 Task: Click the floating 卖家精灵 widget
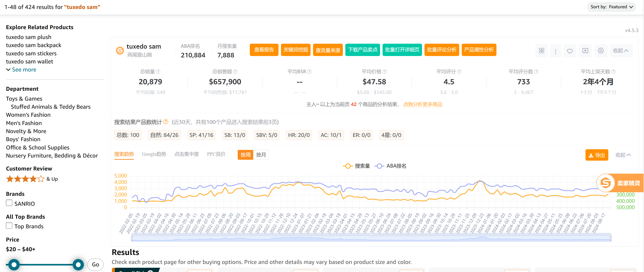[620, 183]
